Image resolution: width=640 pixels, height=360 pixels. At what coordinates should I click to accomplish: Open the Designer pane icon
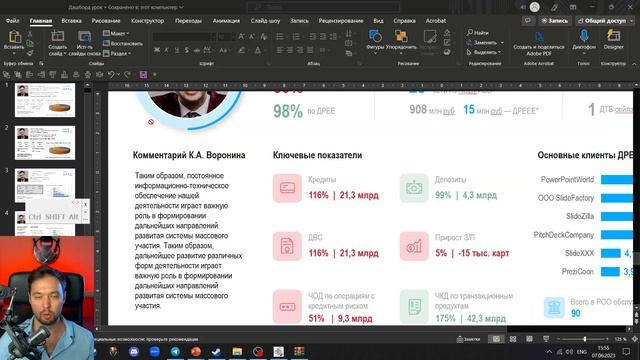coord(613,36)
